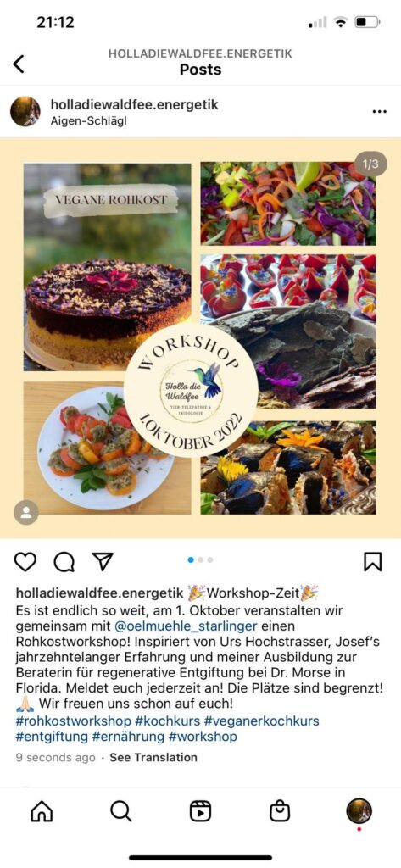The width and height of the screenshot is (401, 868).
Task: Select second carousel dot indicator
Action: 200,559
